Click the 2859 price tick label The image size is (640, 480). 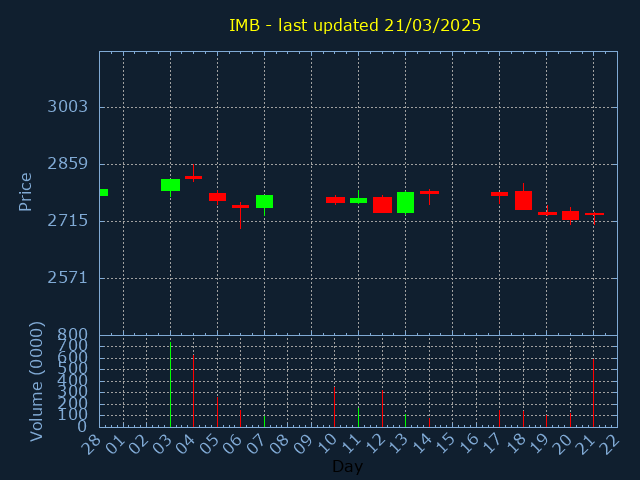pyautogui.click(x=68, y=164)
